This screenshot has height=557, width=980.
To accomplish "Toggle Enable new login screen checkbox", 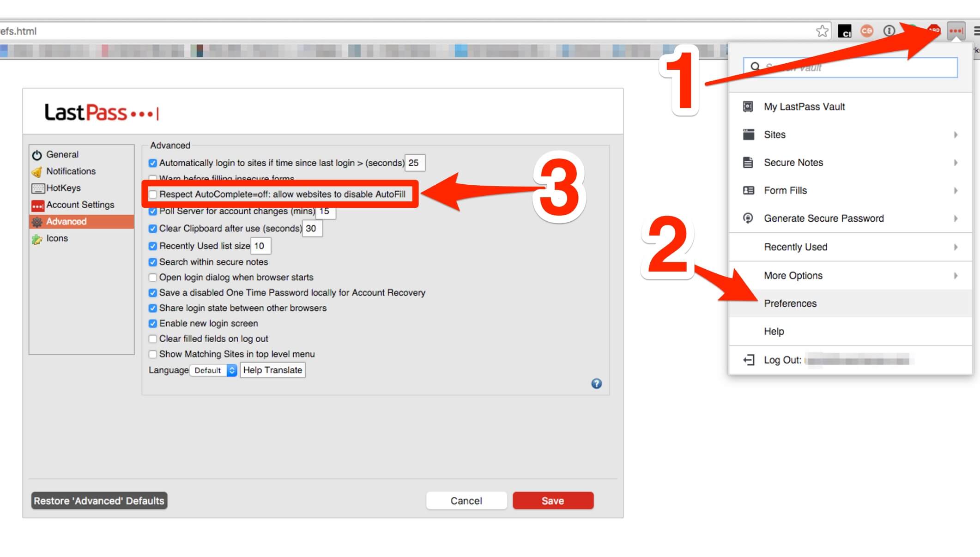I will pyautogui.click(x=152, y=324).
